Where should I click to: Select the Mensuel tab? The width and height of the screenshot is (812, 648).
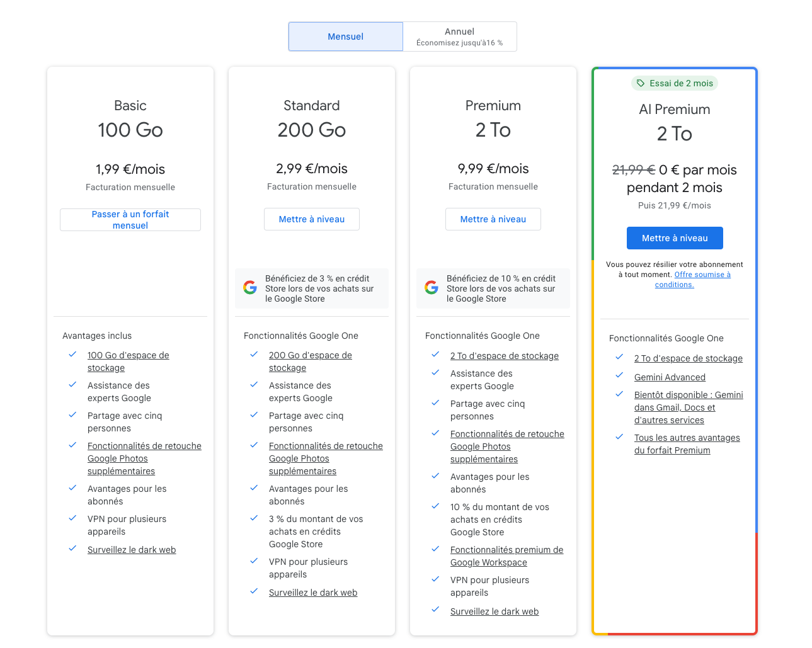pos(345,36)
